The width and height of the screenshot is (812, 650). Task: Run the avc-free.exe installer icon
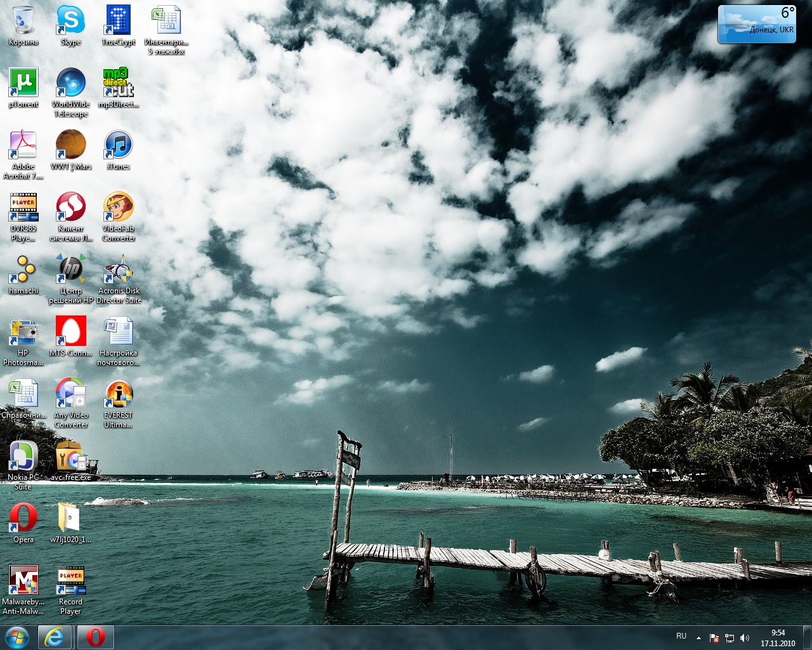click(x=70, y=461)
